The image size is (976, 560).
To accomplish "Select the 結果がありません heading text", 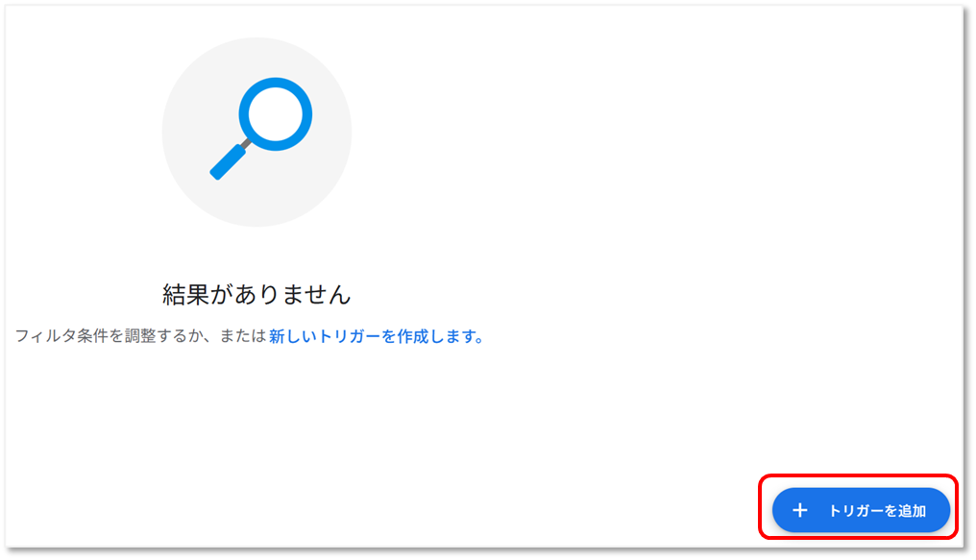I will [256, 294].
